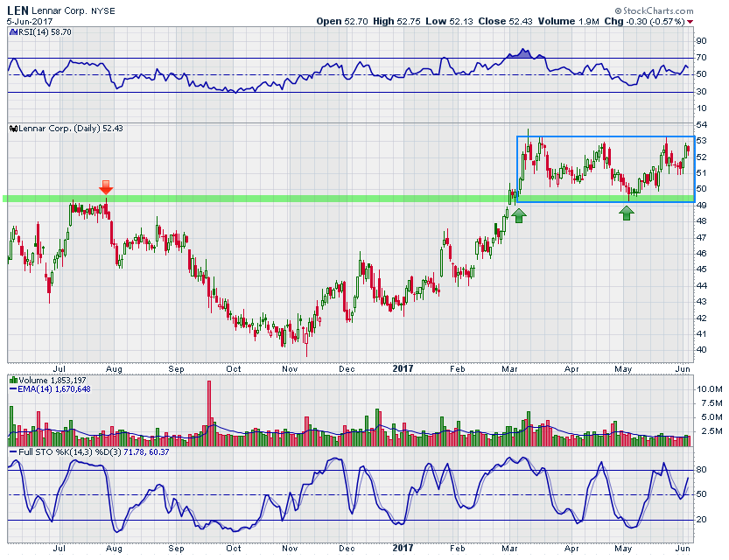
Task: Click the green up arrow near May
Action: (x=627, y=212)
